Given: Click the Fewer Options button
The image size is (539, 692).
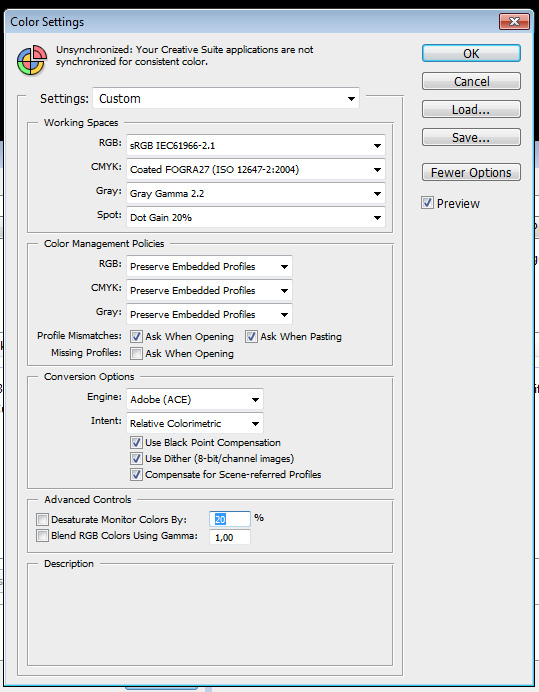Looking at the screenshot, I should (471, 173).
